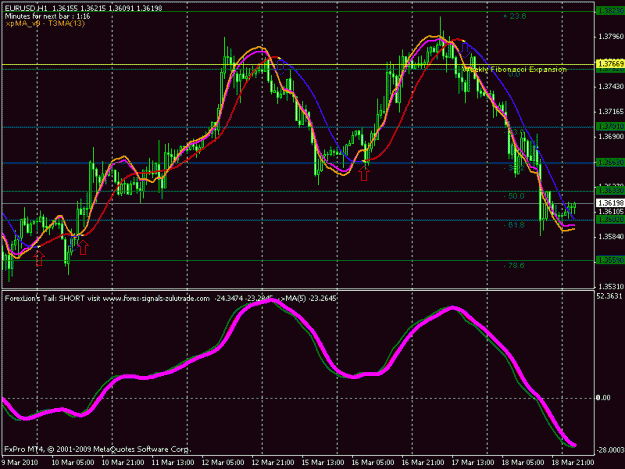The image size is (625, 469).
Task: Click the red up arrow near 9 Mar 2010
Action: coord(39,258)
